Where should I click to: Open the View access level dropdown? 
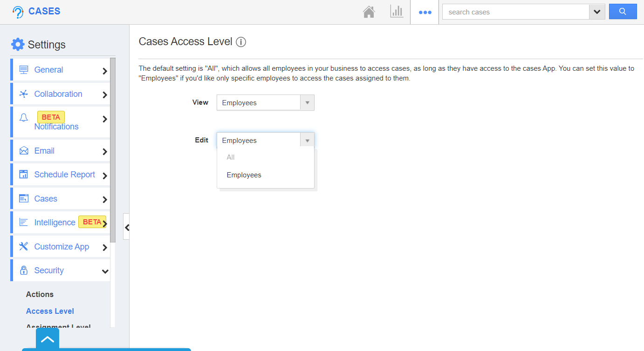(x=307, y=102)
